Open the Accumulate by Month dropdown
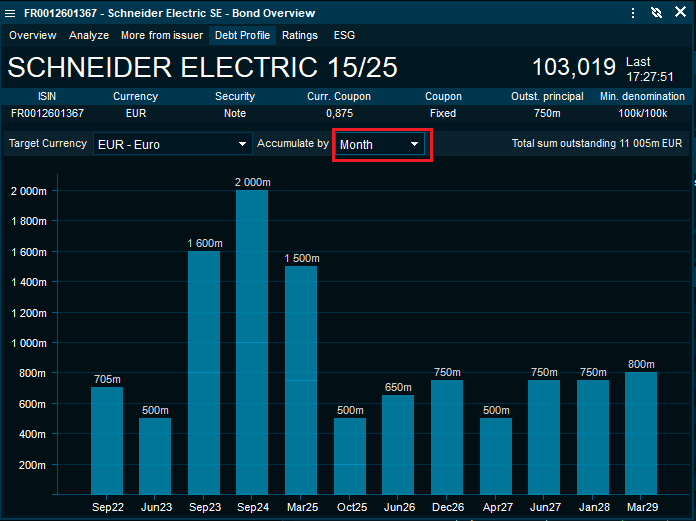696x521 pixels. click(380, 144)
